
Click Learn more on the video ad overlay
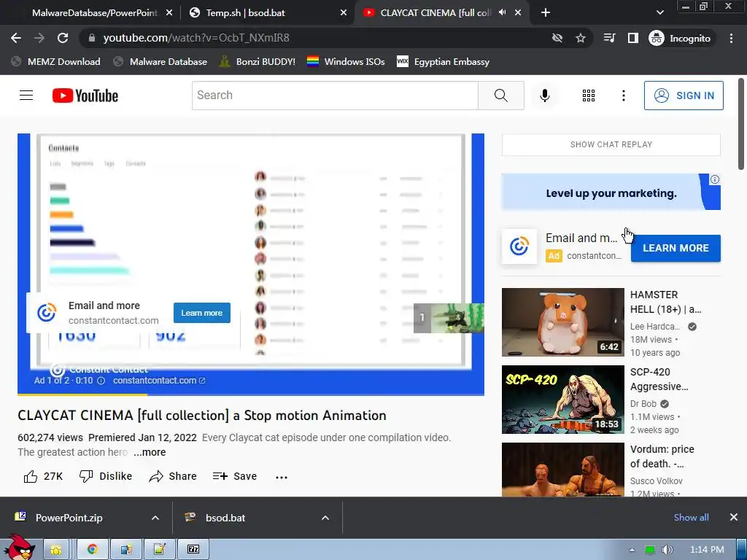point(202,313)
